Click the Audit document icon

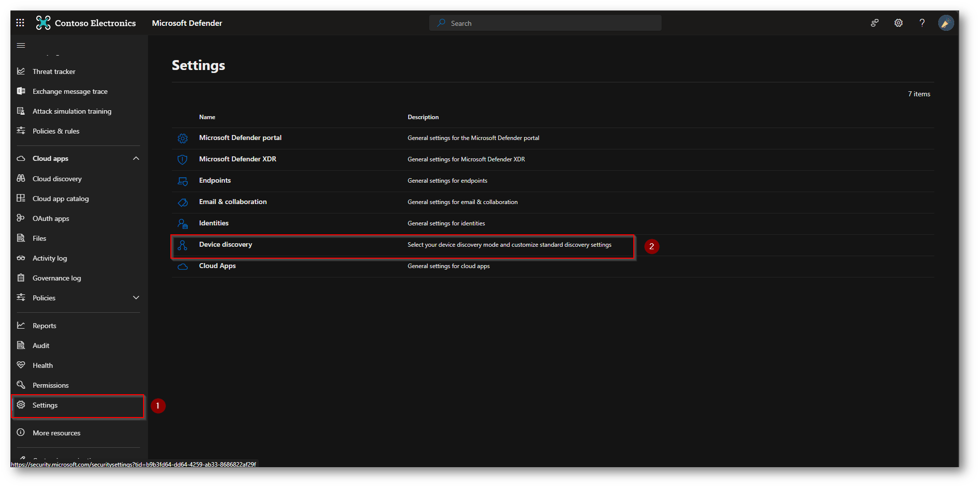pyautogui.click(x=21, y=346)
